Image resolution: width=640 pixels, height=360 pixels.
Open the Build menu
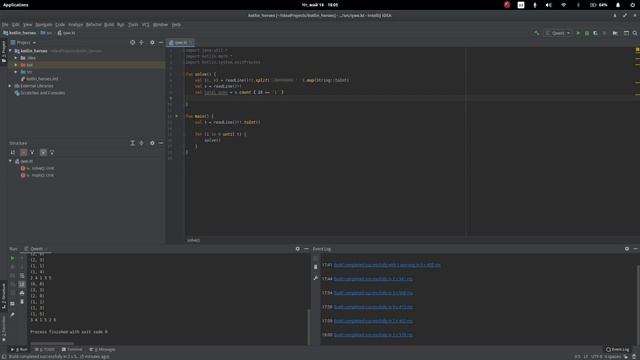tap(109, 24)
